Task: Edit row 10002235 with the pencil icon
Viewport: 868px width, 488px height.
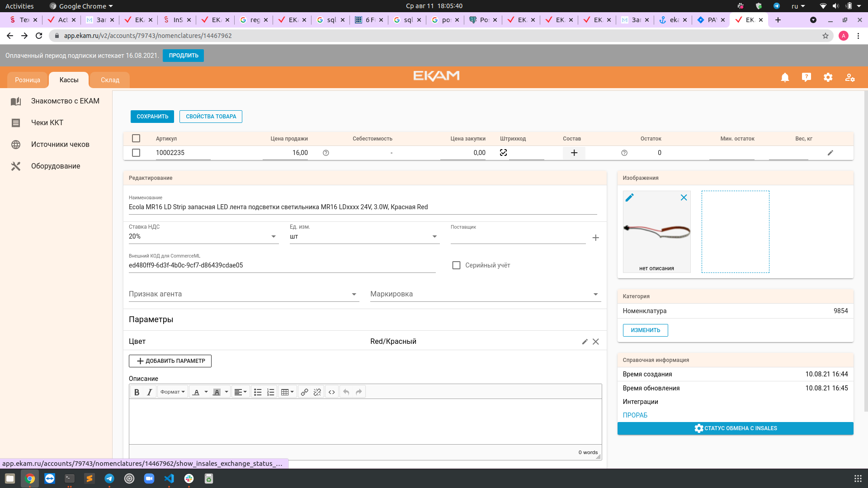Action: tap(830, 153)
